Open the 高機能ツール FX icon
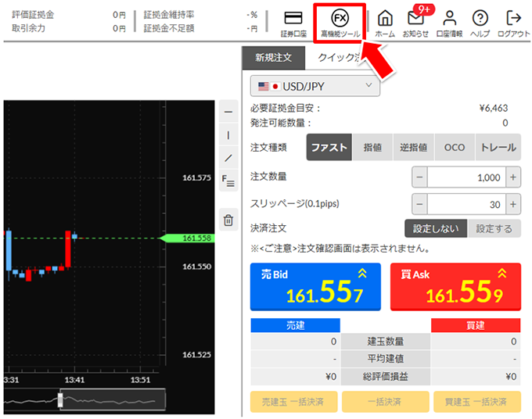The image size is (532, 419). click(x=340, y=23)
